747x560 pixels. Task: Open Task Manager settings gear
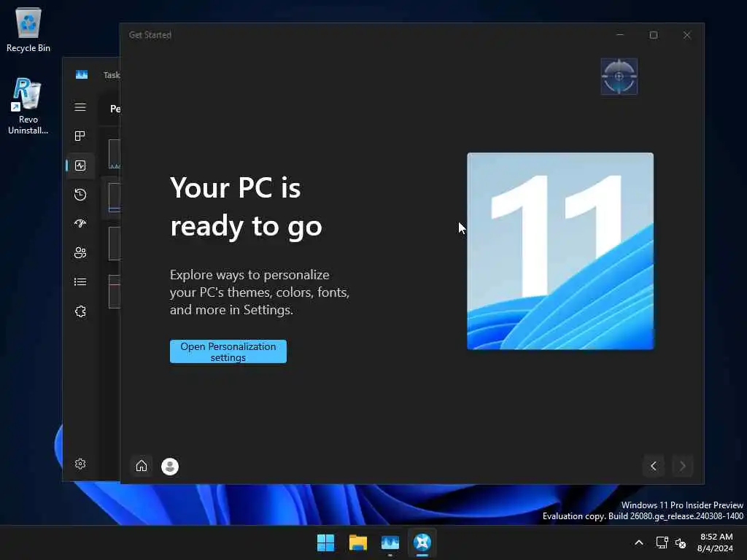click(80, 464)
